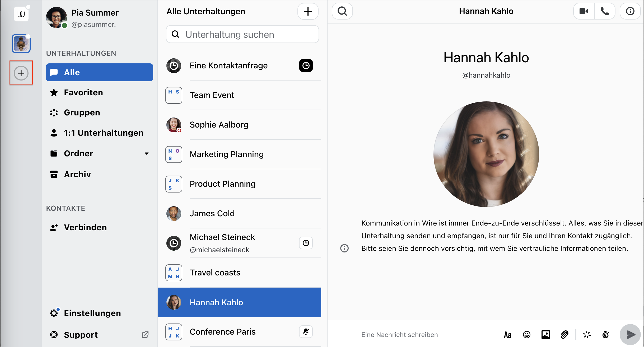
Task: Search within the conversation using magnifier
Action: coord(342,11)
